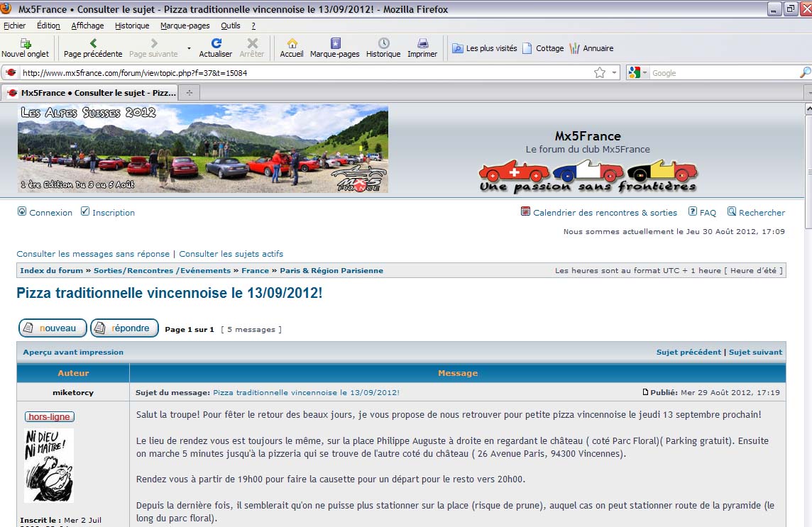Image resolution: width=812 pixels, height=527 pixels.
Task: Open the Accueil home icon
Action: (292, 44)
